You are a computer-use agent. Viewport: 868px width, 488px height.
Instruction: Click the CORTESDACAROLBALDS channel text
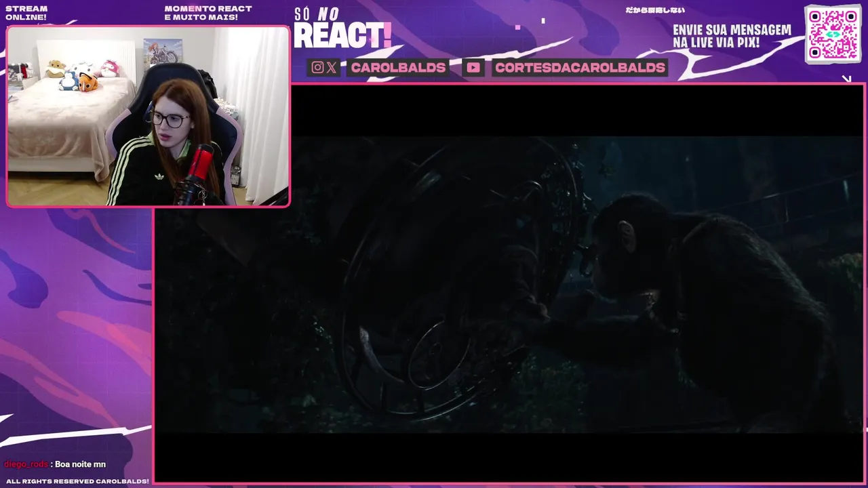580,68
